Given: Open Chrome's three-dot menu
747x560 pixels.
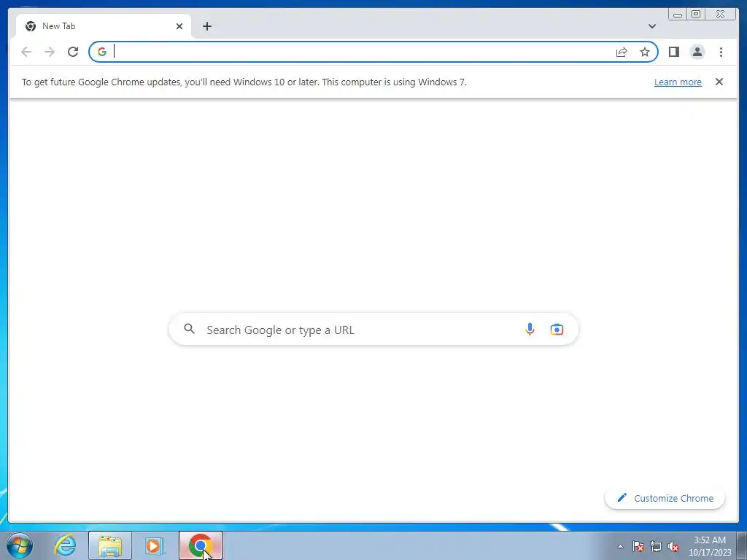Looking at the screenshot, I should click(721, 52).
